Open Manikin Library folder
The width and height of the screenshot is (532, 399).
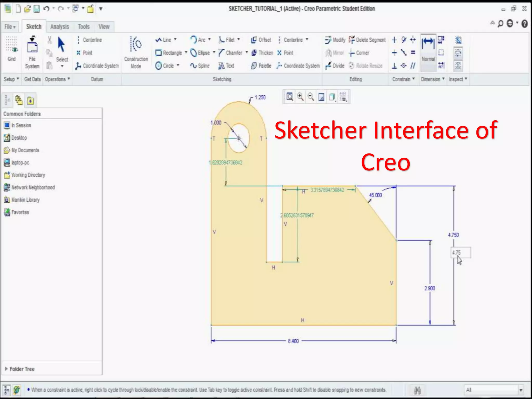coord(22,200)
